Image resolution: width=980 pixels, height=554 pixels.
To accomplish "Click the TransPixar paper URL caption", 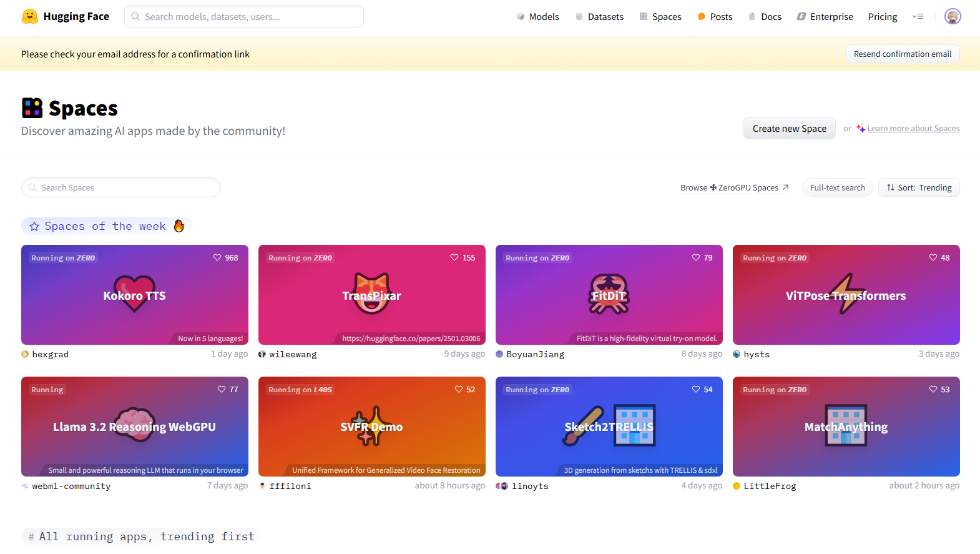I will [x=411, y=339].
